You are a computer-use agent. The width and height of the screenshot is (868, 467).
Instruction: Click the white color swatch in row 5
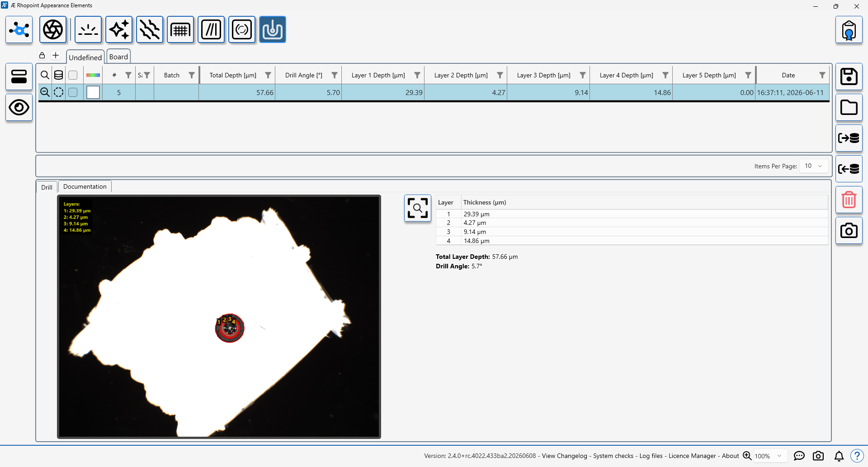[93, 92]
